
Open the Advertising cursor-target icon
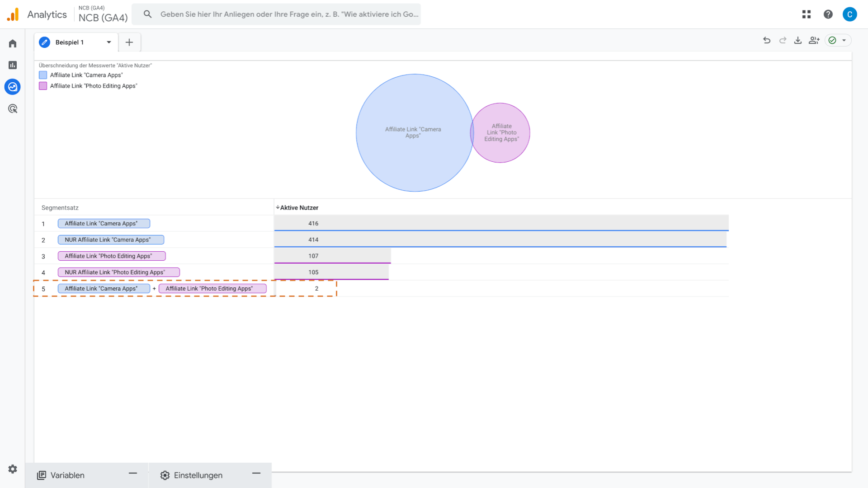(13, 108)
